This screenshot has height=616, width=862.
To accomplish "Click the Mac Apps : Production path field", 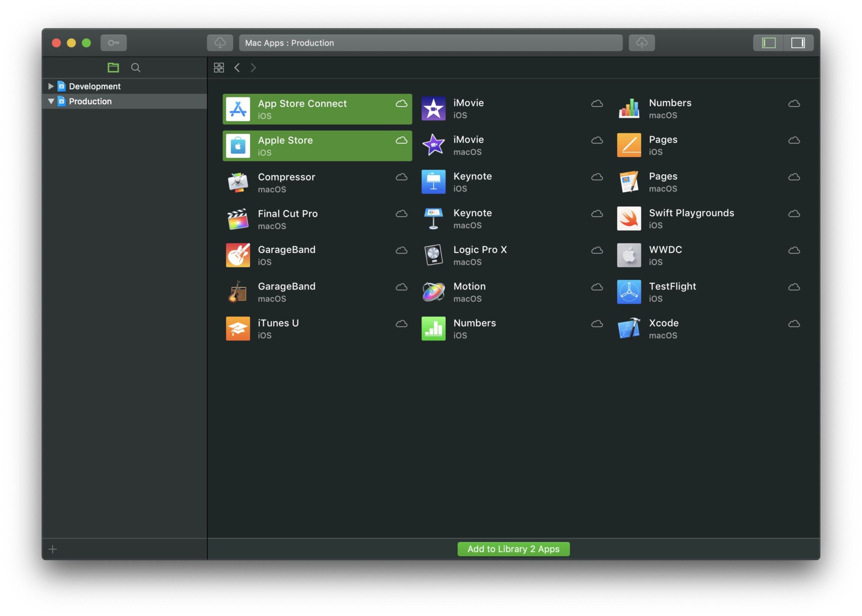I will coord(431,43).
